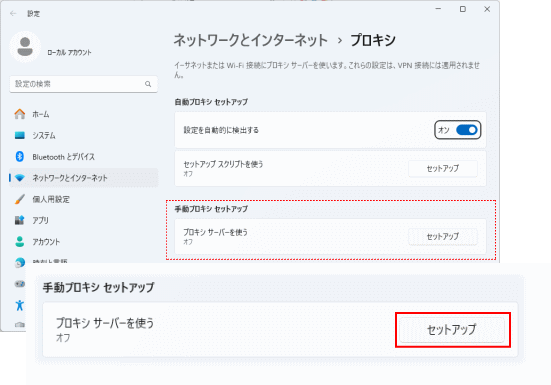This screenshot has width=551, height=385.
Task: Open 個人用設定 category
Action: (83, 199)
